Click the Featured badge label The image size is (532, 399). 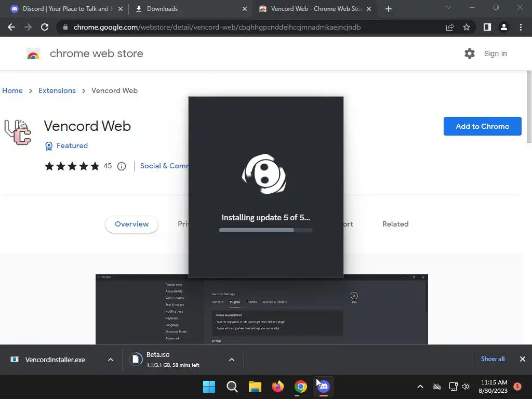(72, 145)
